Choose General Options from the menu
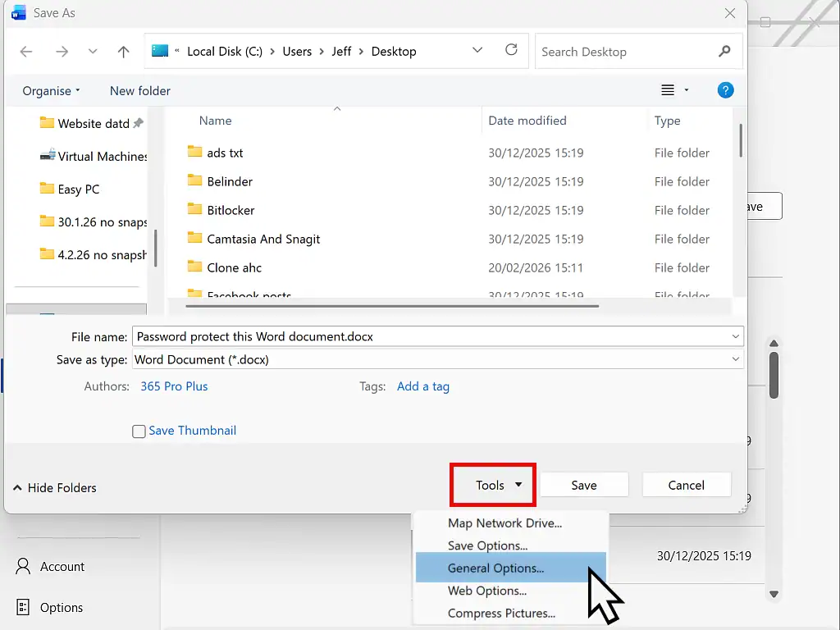This screenshot has width=840, height=630. click(495, 568)
